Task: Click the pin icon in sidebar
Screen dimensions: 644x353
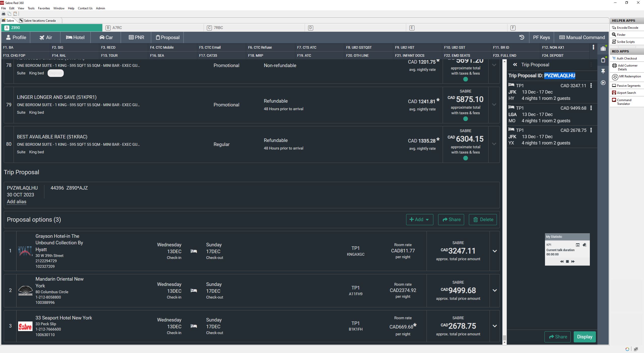Action: 603,71
